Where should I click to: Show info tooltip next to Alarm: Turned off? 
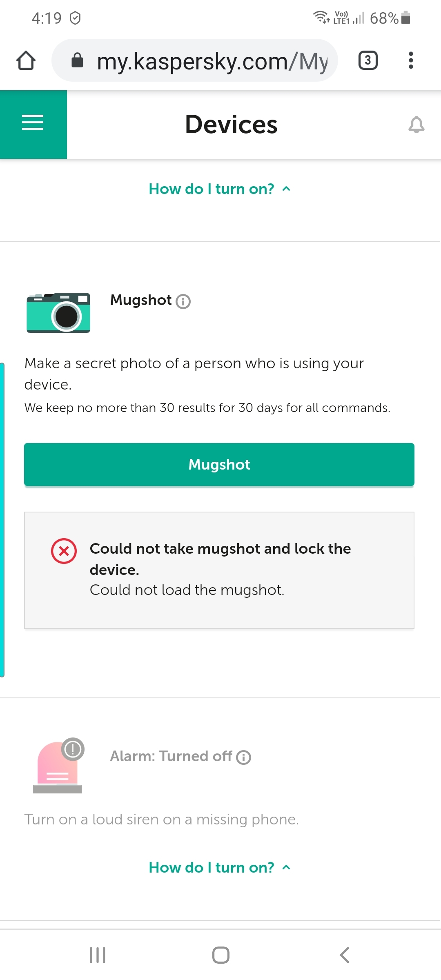pyautogui.click(x=244, y=757)
